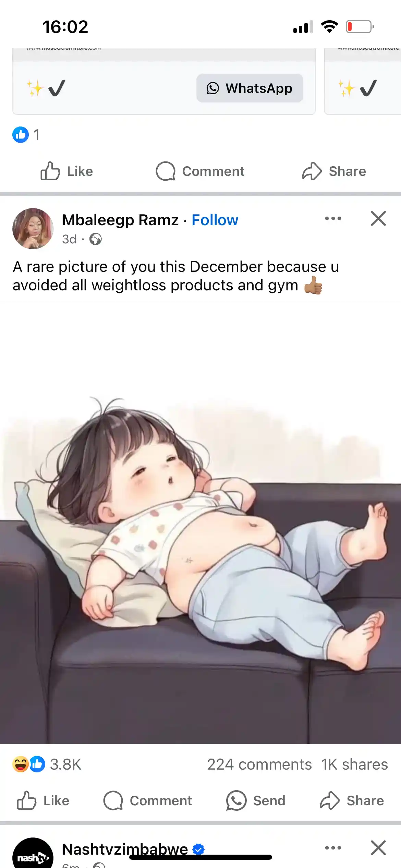This screenshot has width=401, height=868.
Task: Like the Mbaleegp Ramz post
Action: click(43, 801)
